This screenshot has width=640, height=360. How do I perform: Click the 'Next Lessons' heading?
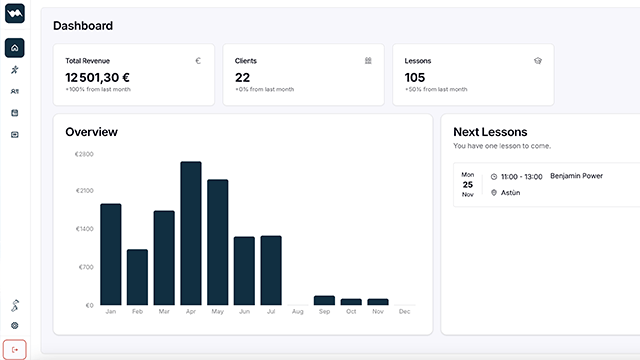490,132
